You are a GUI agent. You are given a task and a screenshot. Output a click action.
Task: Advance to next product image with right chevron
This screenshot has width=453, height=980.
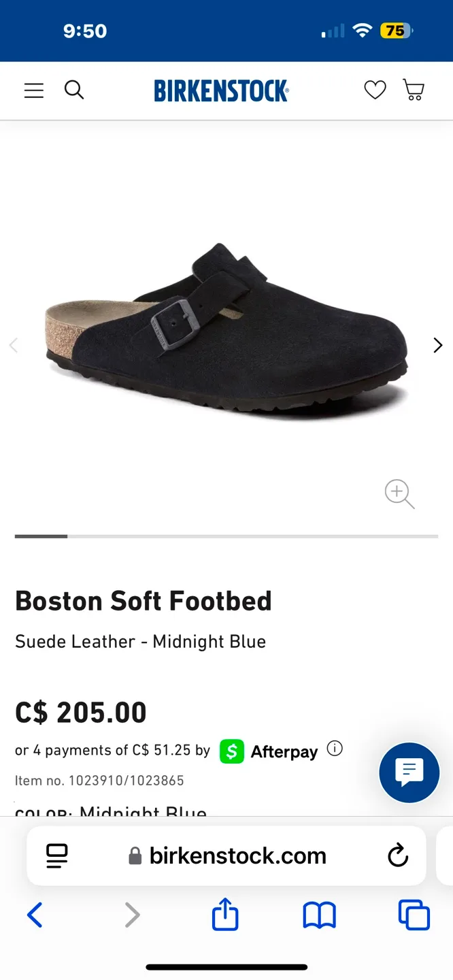(437, 345)
